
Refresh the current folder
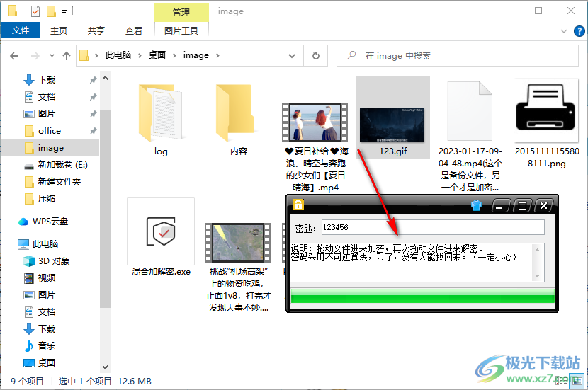click(316, 56)
